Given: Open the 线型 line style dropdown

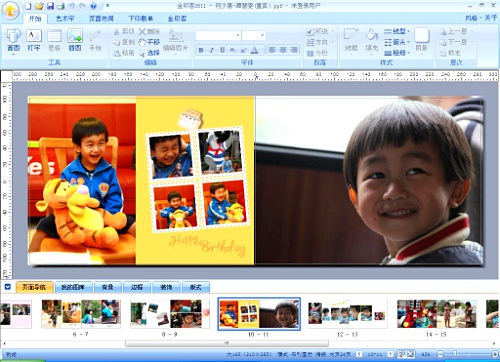Looking at the screenshot, I should tap(397, 31).
